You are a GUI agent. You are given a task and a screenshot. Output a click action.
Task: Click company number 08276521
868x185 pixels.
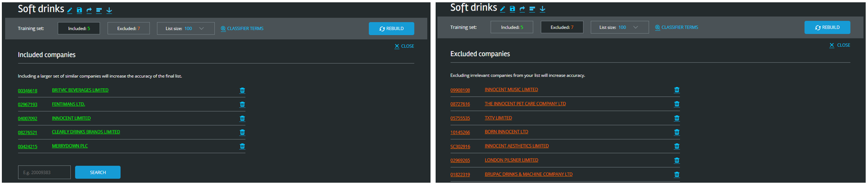28,132
